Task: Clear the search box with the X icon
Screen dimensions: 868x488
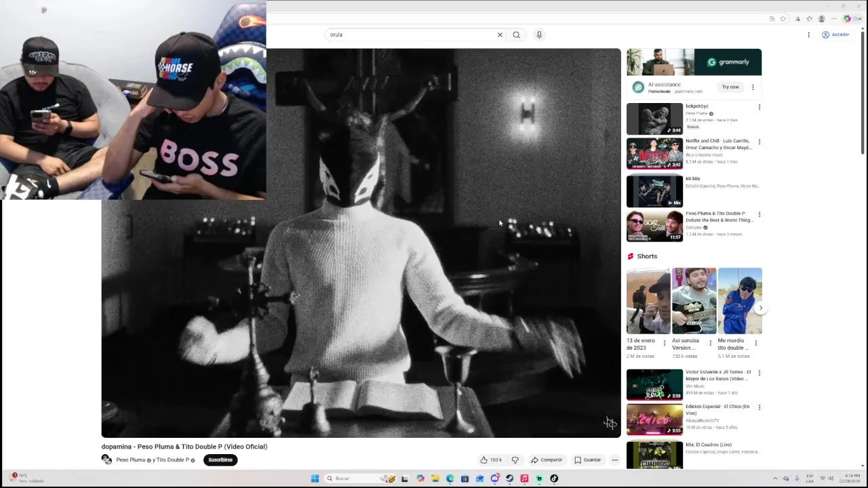Action: pos(500,35)
